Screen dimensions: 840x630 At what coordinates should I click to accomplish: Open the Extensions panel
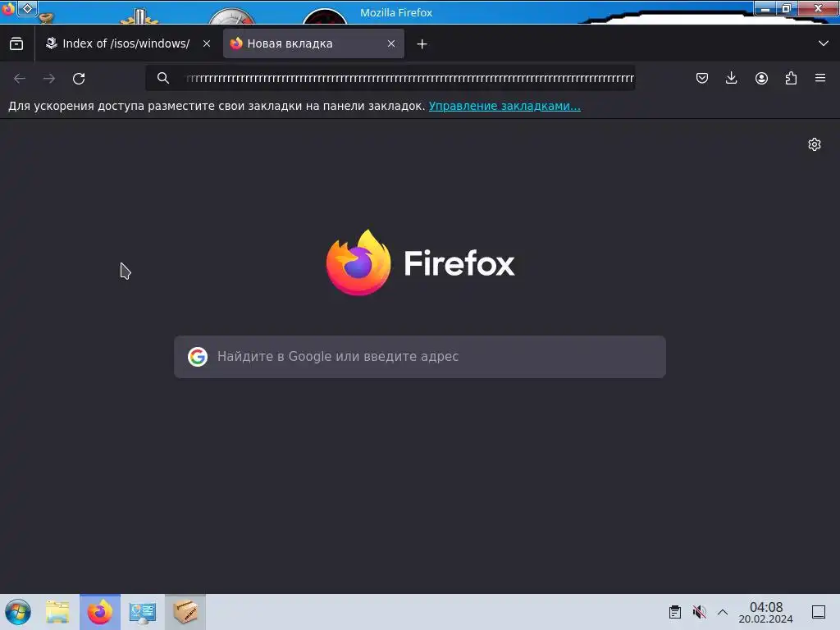[791, 78]
